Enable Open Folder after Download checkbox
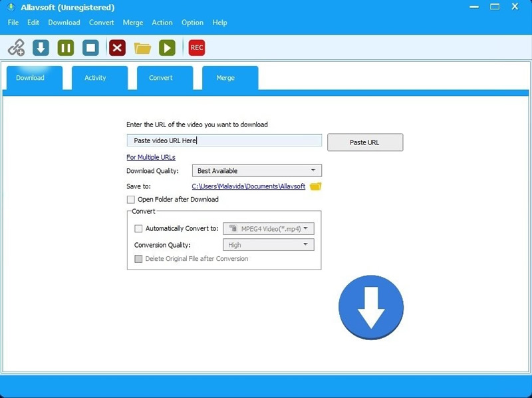Viewport: 532px width, 398px height. [x=130, y=200]
